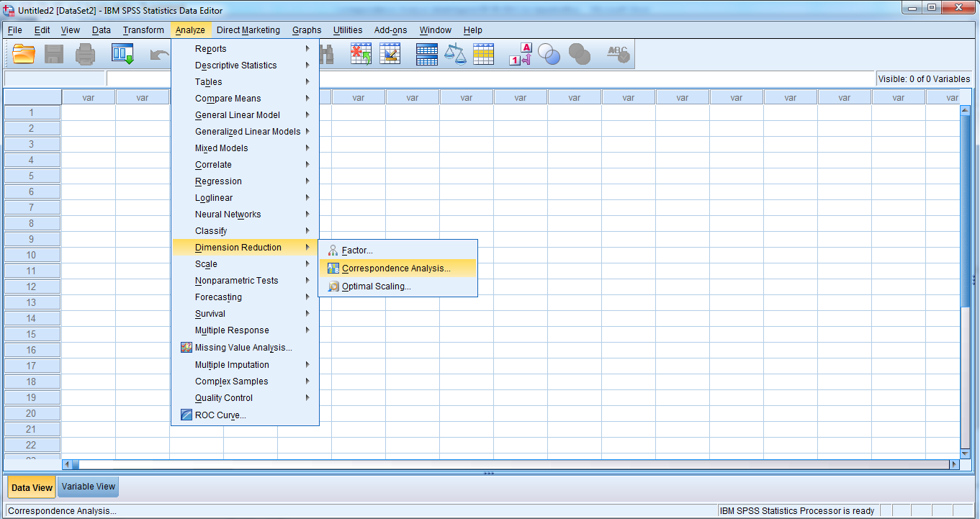Click the Open data document folder icon

[x=24, y=54]
